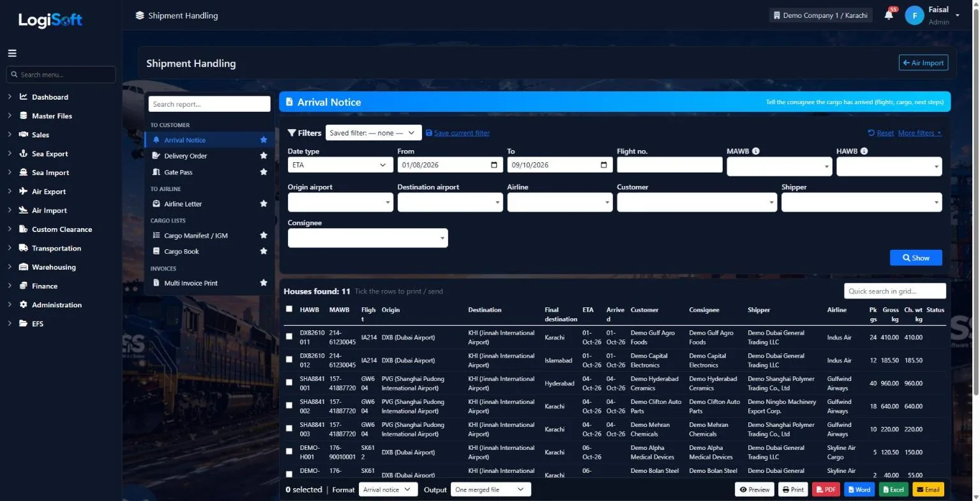980x501 pixels.
Task: Go back using the Air Import button
Action: 923,63
